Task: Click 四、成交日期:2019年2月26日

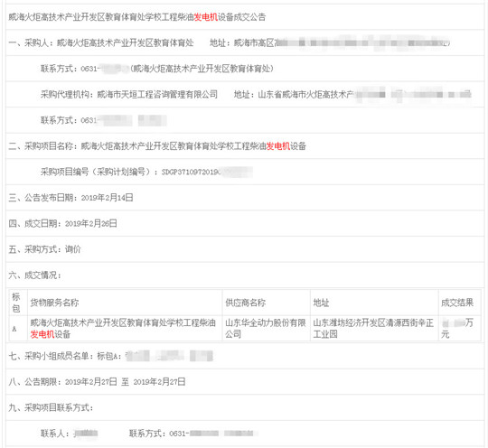Action: pos(62,223)
